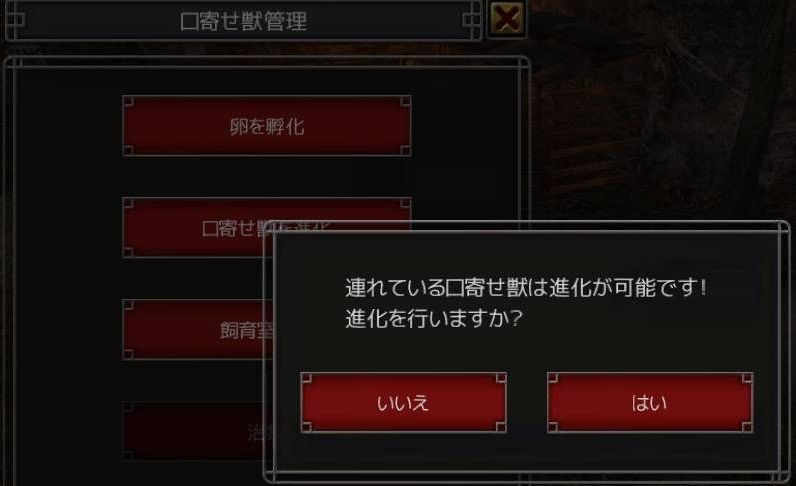Click the bottom-left corner bracket of いいえ button
Screen dimensions: 796x486
(x=306, y=427)
